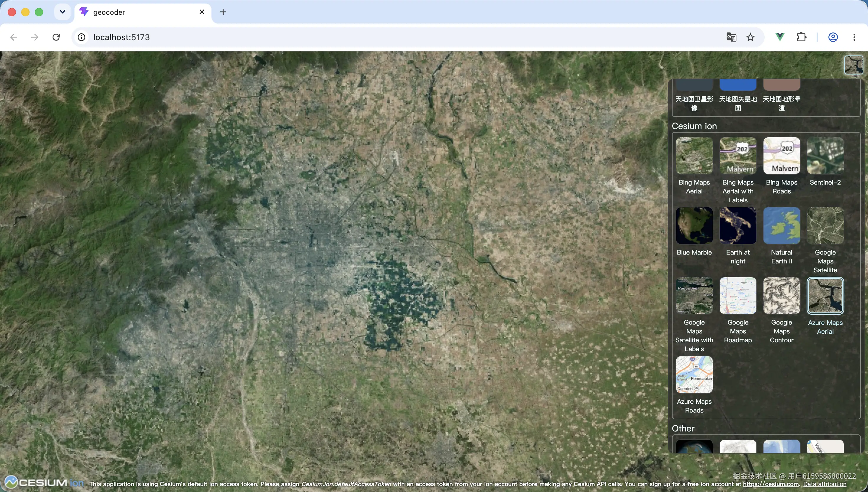Switch to Bing Maps Roads layer
This screenshot has height=492, width=868.
(x=781, y=156)
